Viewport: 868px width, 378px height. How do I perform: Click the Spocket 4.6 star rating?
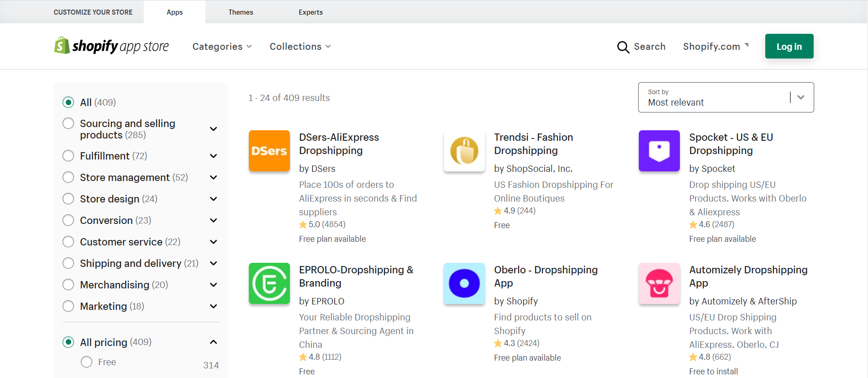pyautogui.click(x=712, y=224)
